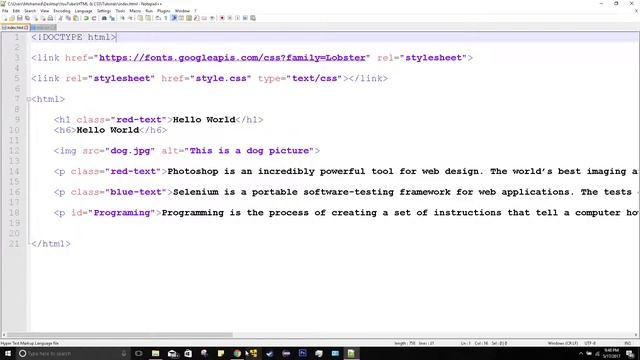Open the File menu

coord(5,11)
